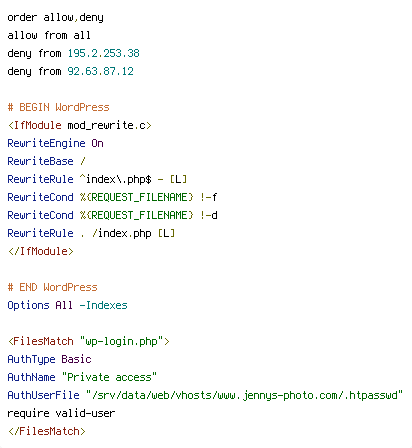Click the 'Options All -Indexes' line
Screen dimensions: 412x448
[x=67, y=305]
